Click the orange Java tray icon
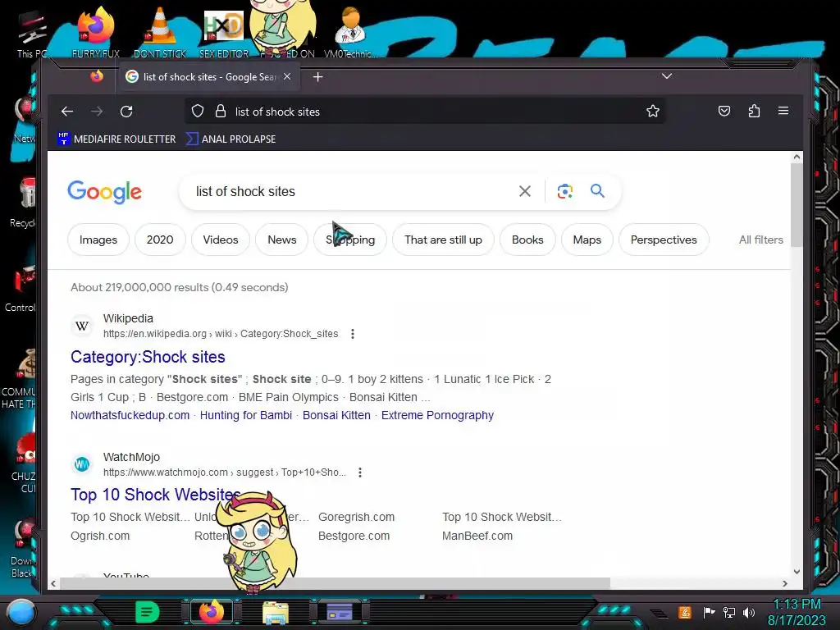The width and height of the screenshot is (840, 630). click(x=685, y=612)
